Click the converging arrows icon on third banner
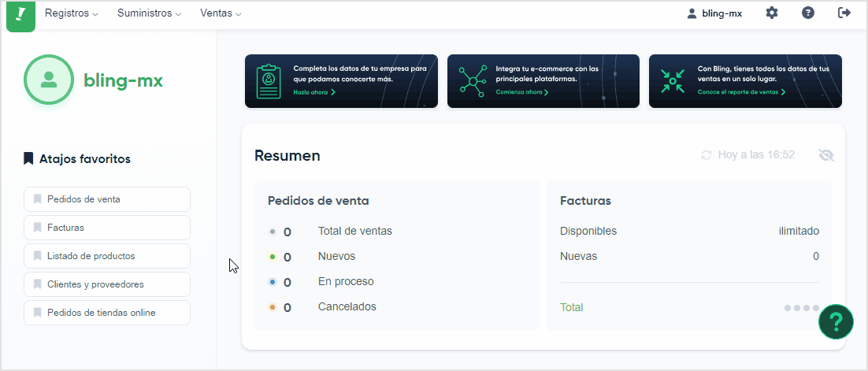This screenshot has height=371, width=868. pyautogui.click(x=673, y=81)
